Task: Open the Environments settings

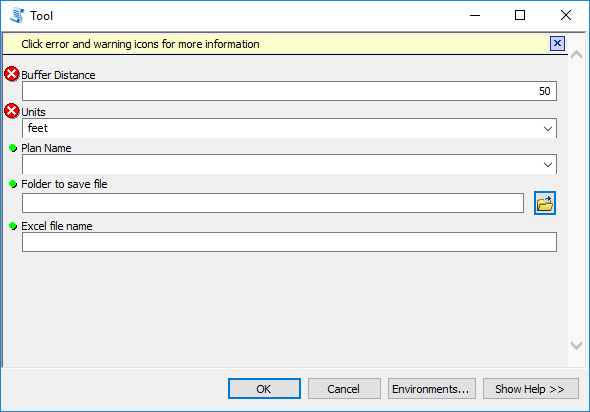Action: click(432, 389)
